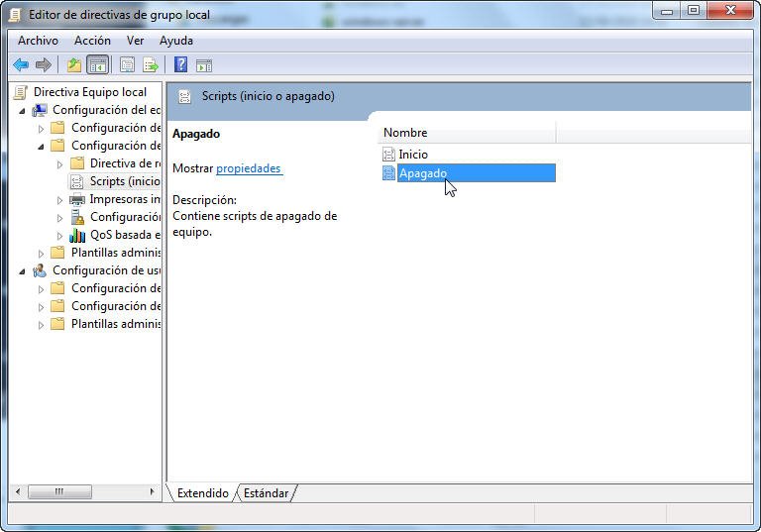Screen dimensions: 761x532
Task: Expand the Impresoras node
Action: click(x=59, y=200)
